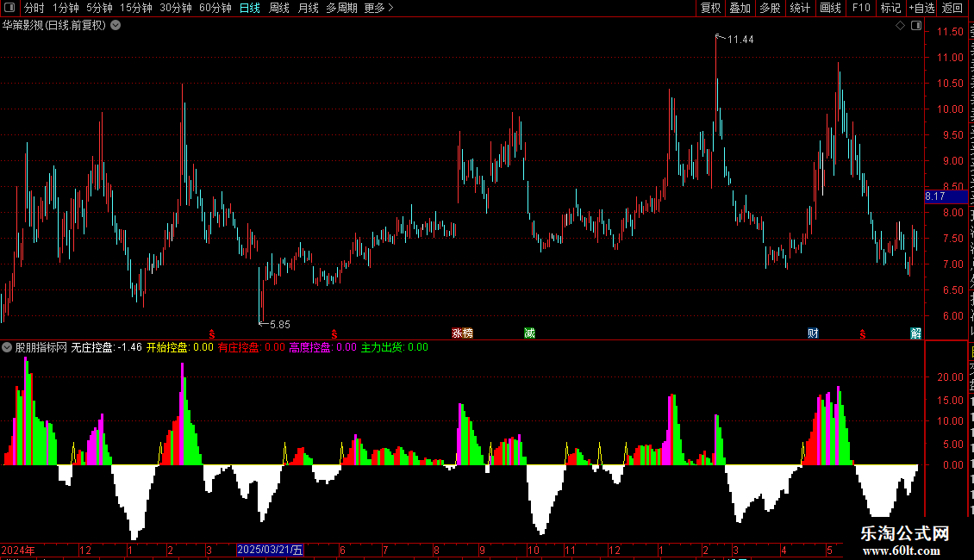The image size is (974, 560).
Task: Click the 解 unlock event marker
Action: [915, 333]
